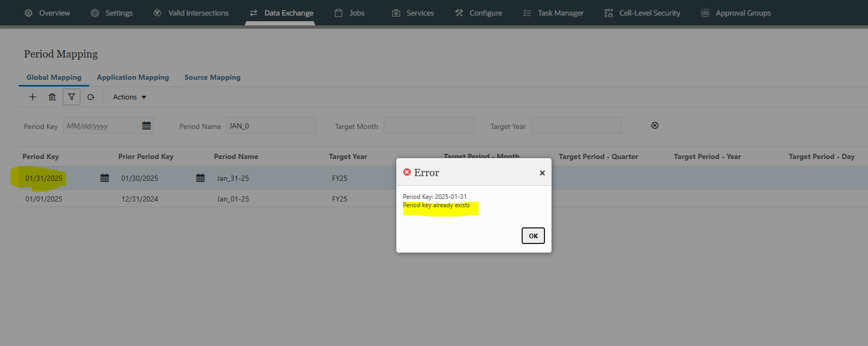Open calendar for Period Key 01/31/2025
Image resolution: width=868 pixels, height=346 pixels.
[x=105, y=178]
